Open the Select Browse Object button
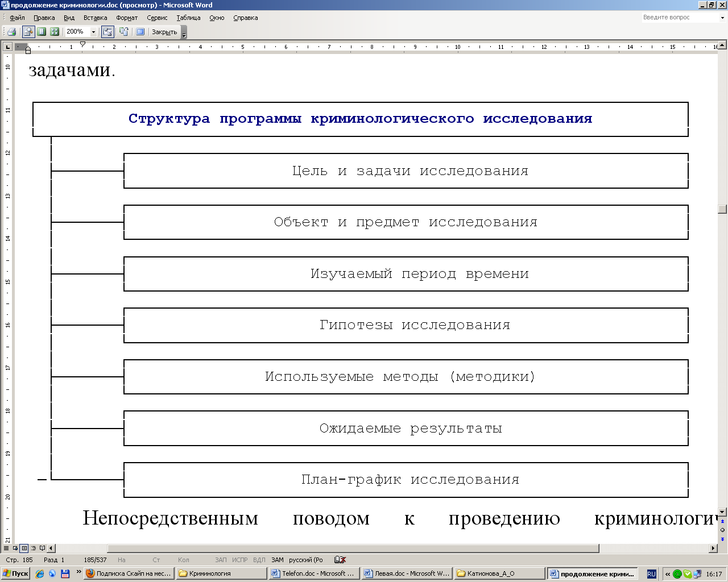Viewport: 728px width, 582px height. pyautogui.click(x=722, y=530)
